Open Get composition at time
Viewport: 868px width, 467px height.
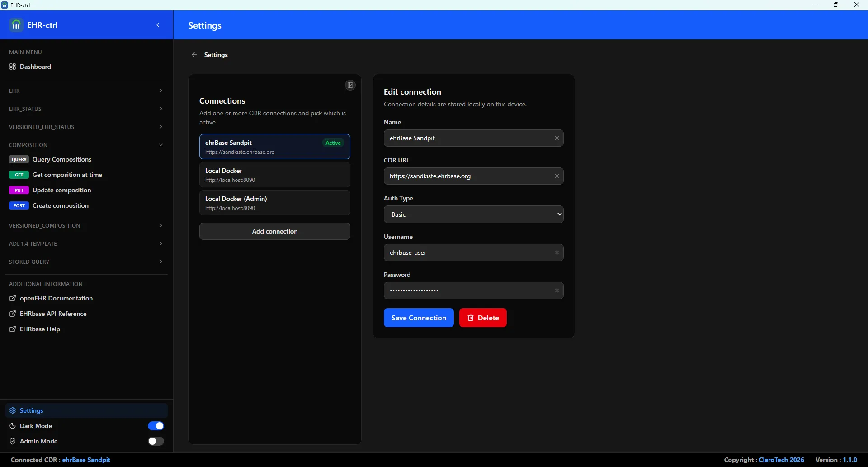86,175
